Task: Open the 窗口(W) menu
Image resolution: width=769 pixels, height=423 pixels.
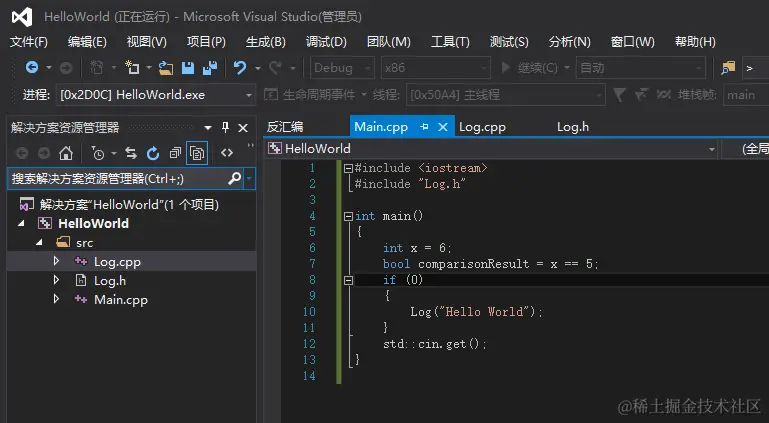Action: point(633,42)
